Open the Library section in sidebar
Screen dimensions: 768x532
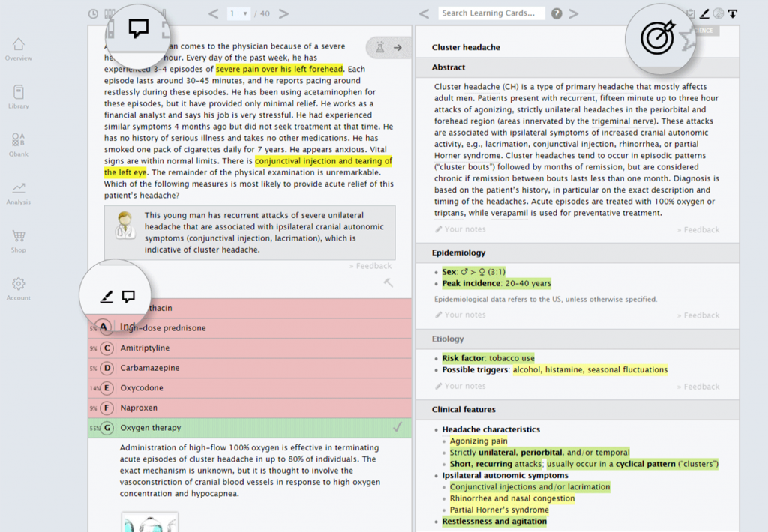(19, 97)
